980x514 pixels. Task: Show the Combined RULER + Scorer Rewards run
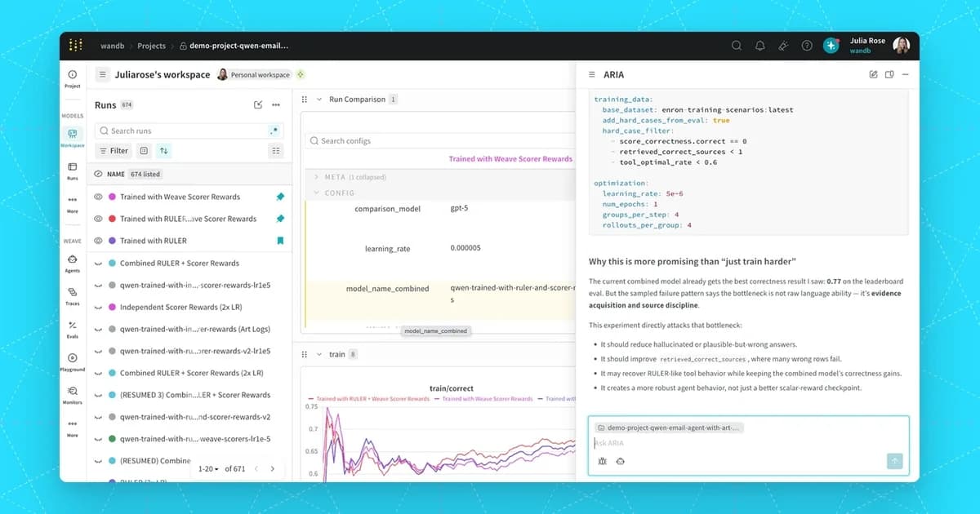(97, 263)
